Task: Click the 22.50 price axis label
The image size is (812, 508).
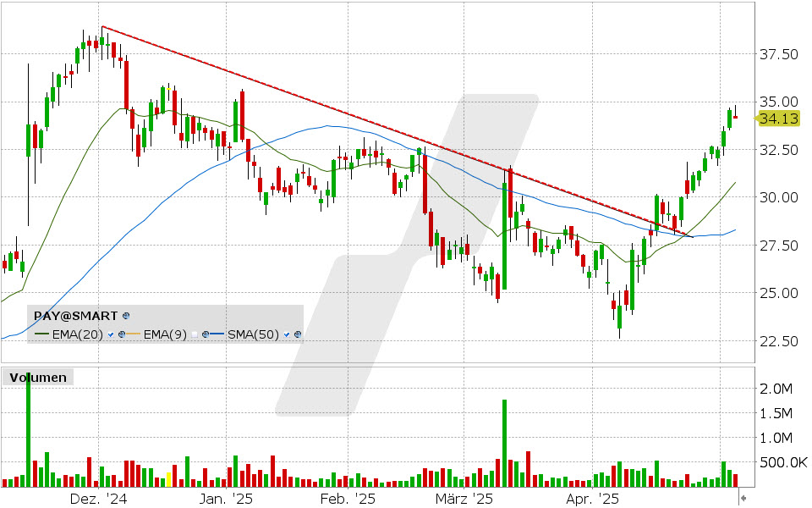Action: 778,341
